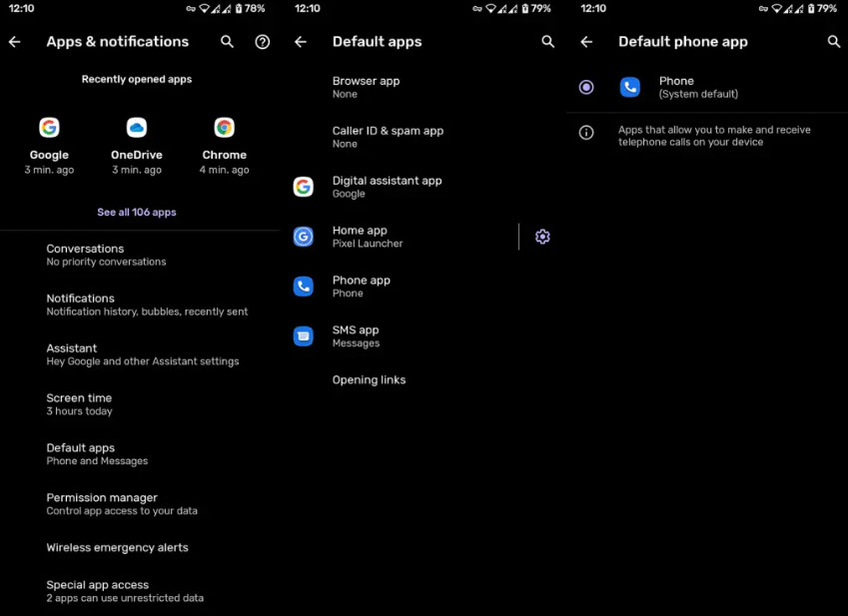
Task: Open Special app access entry
Action: point(140,591)
